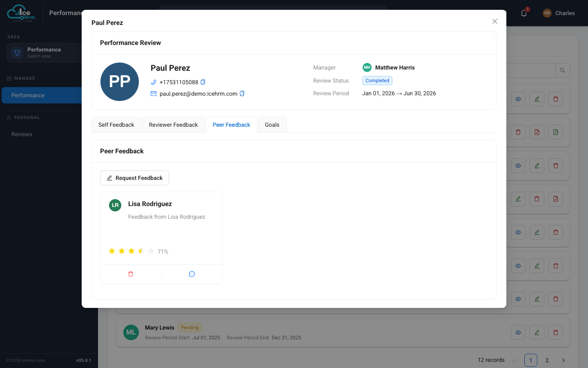Open Reviews under Personal
Image resolution: width=588 pixels, height=368 pixels.
22,134
